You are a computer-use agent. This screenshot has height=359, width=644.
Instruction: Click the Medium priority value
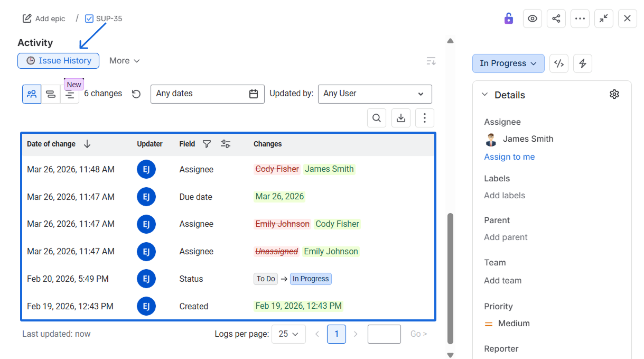[514, 324]
